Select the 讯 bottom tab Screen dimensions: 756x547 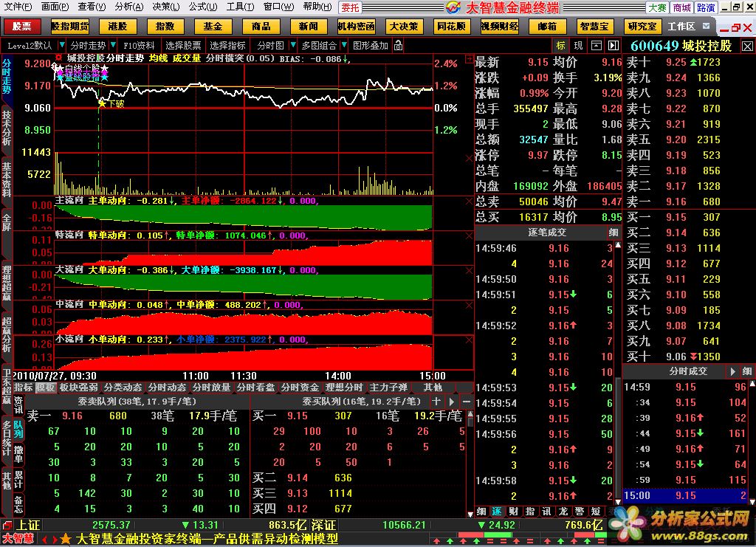546,512
